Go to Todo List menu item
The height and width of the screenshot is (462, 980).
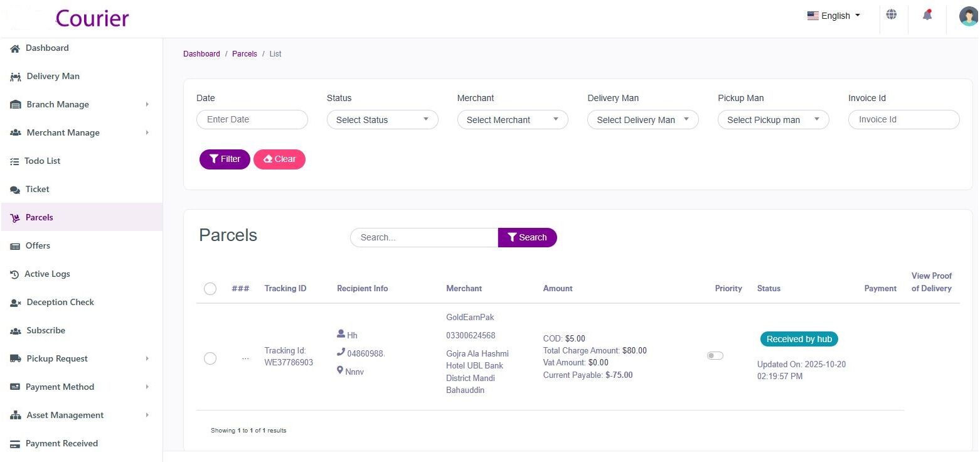coord(43,161)
